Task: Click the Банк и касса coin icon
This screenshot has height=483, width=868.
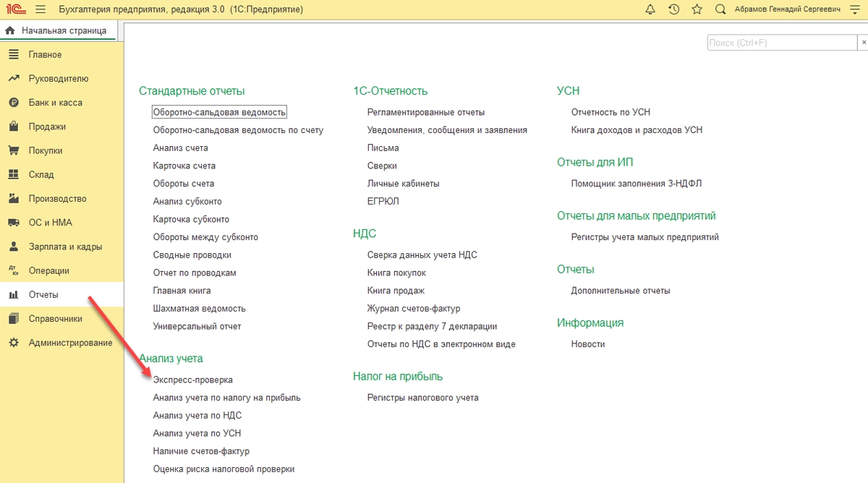Action: [x=13, y=103]
